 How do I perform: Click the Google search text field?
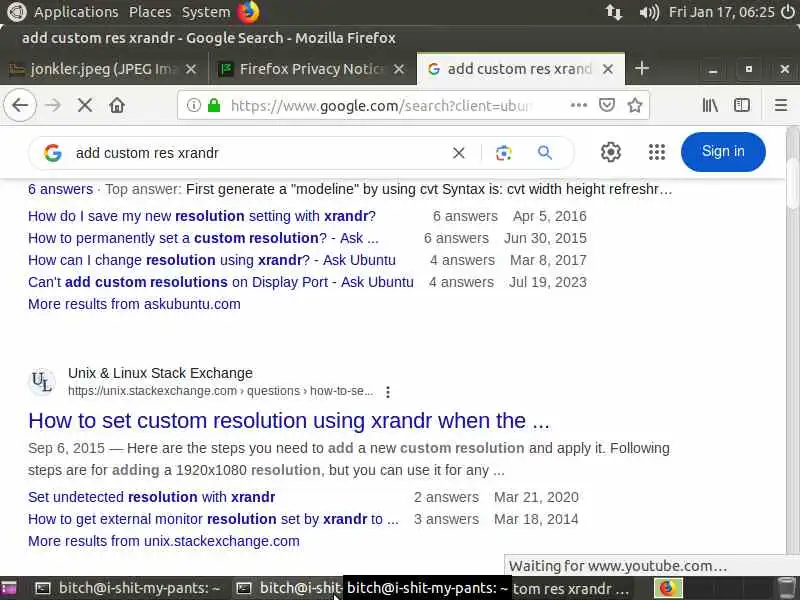coord(258,153)
